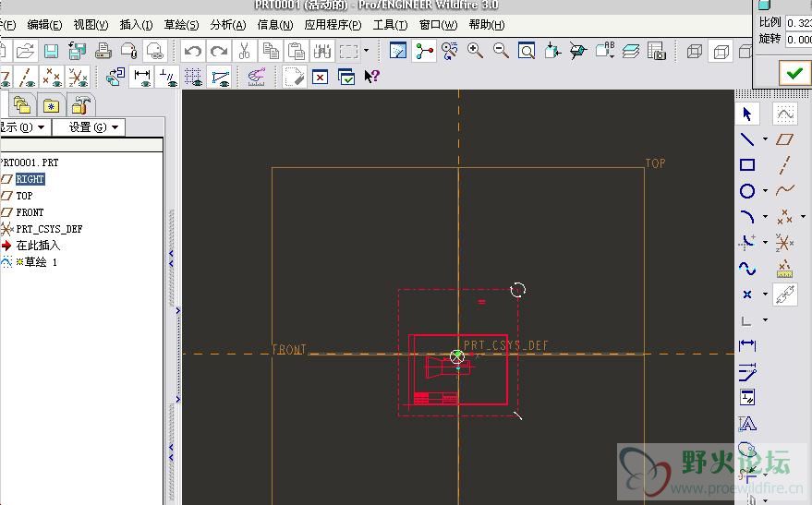Click the copy icon
This screenshot has height=505, width=812.
[271, 51]
